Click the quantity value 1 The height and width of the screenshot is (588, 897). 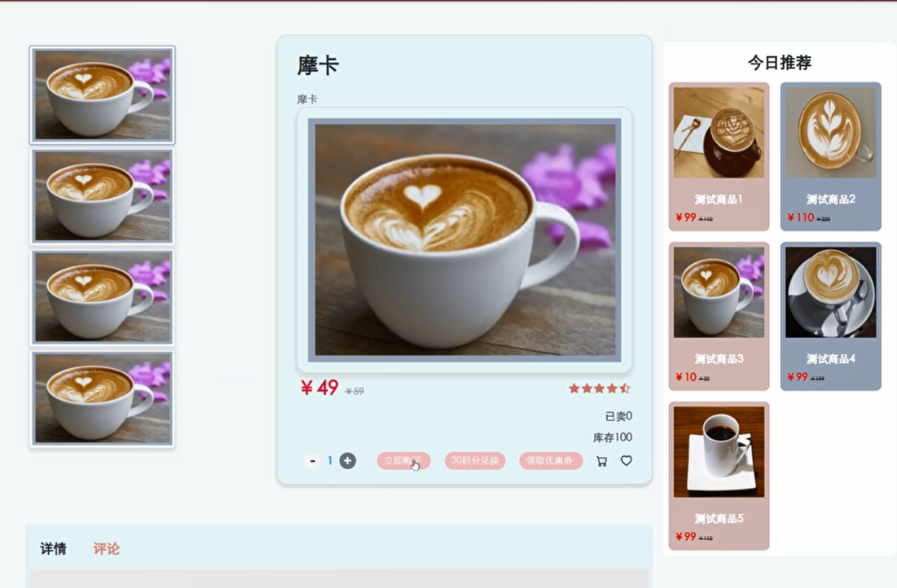pyautogui.click(x=330, y=460)
